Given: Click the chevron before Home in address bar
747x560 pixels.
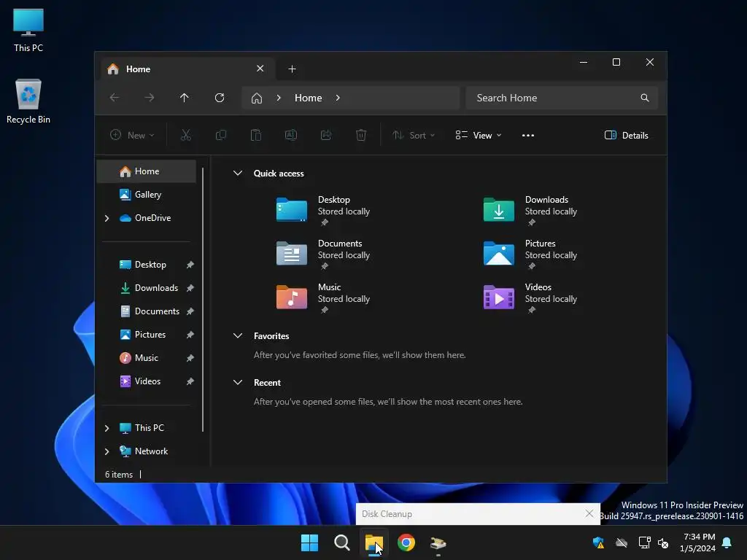Looking at the screenshot, I should click(279, 98).
